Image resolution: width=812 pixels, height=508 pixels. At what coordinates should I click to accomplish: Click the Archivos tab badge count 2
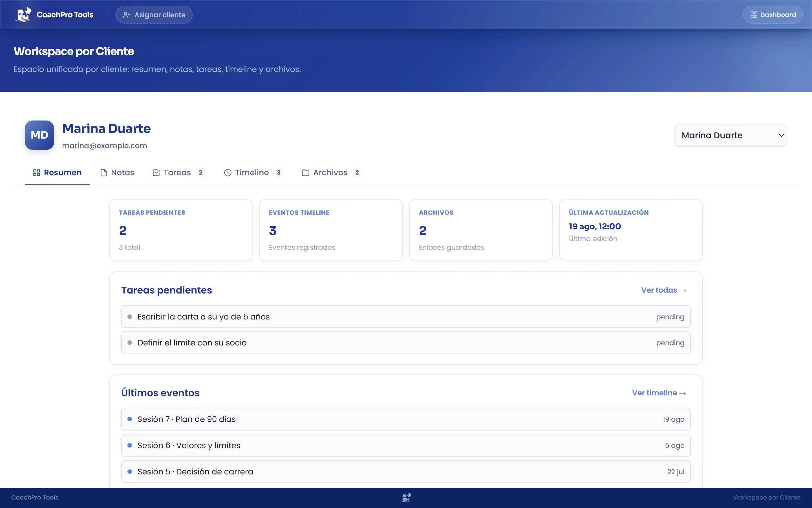[x=357, y=173]
